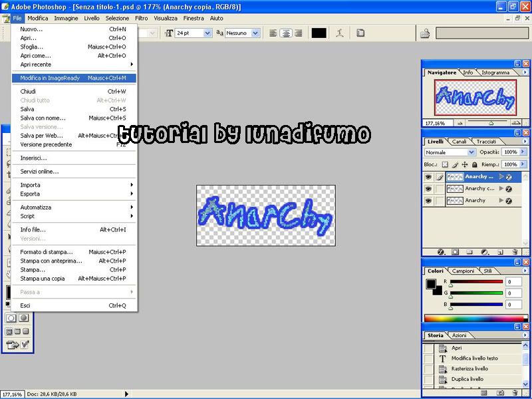Switch to the Tracciati tab
The height and width of the screenshot is (399, 532).
pyautogui.click(x=486, y=142)
